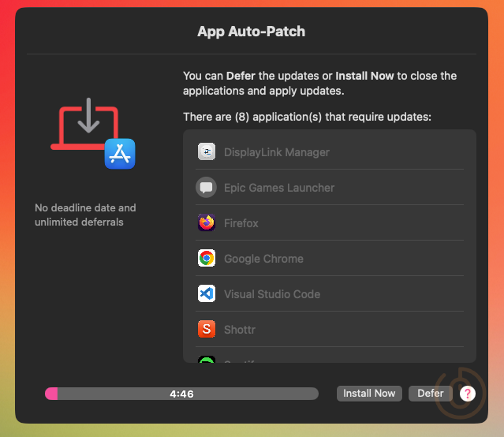Click the Epic Games Launcher icon
The width and height of the screenshot is (504, 437).
(x=206, y=187)
